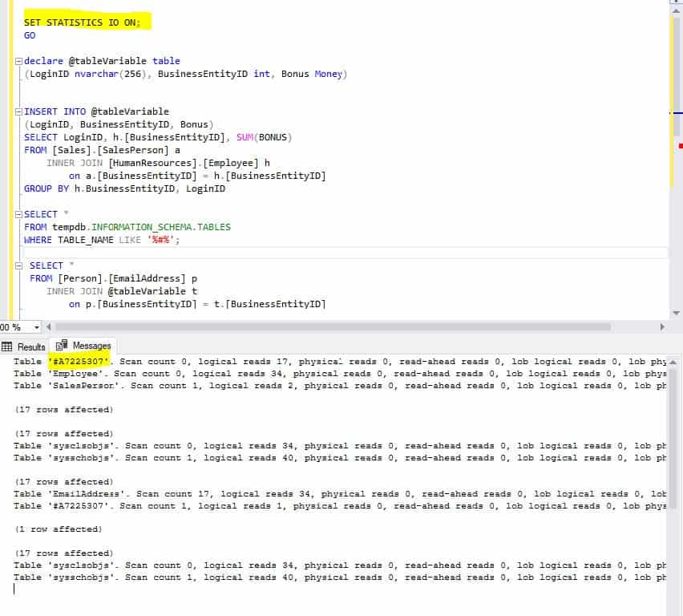The width and height of the screenshot is (683, 616).
Task: Click tempdb.INFORMATION_SCHEMA.TABLES text
Action: 142,227
